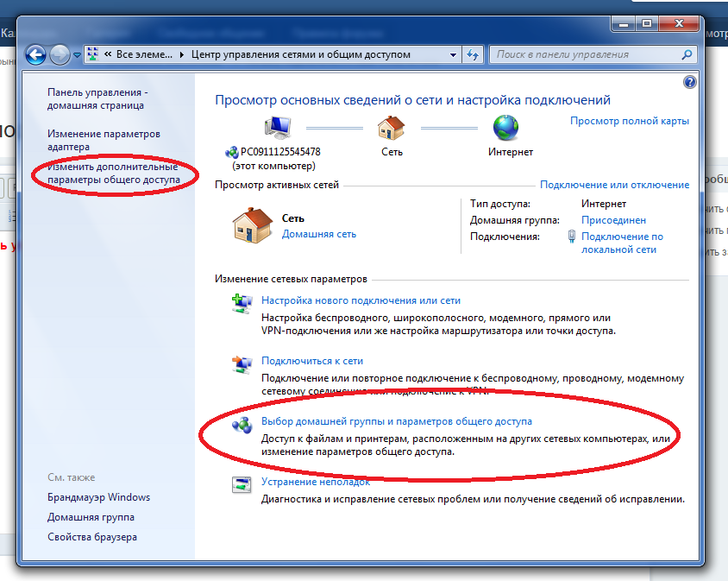
Task: Open "Изменение параметров адаптера" in sidebar
Action: point(104,141)
